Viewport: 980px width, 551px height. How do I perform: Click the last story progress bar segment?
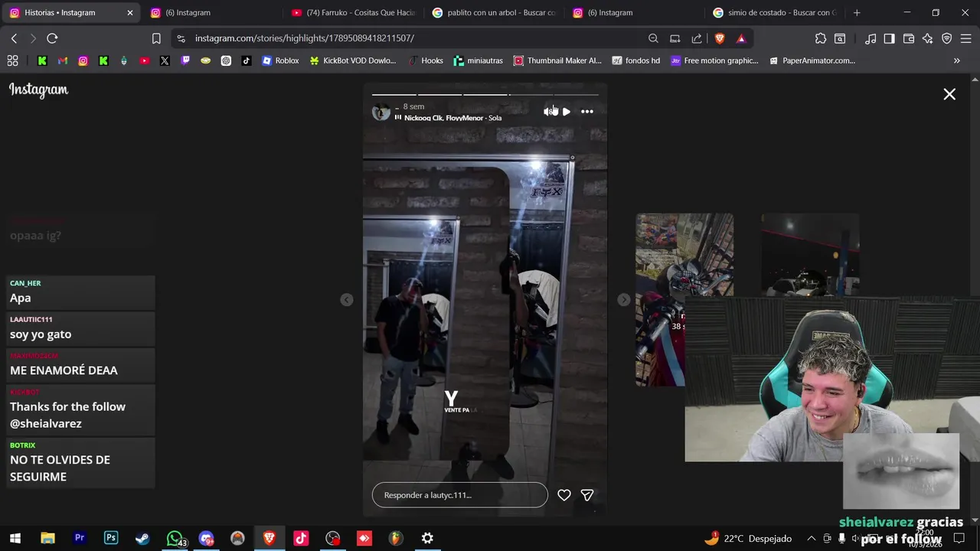pyautogui.click(x=577, y=95)
